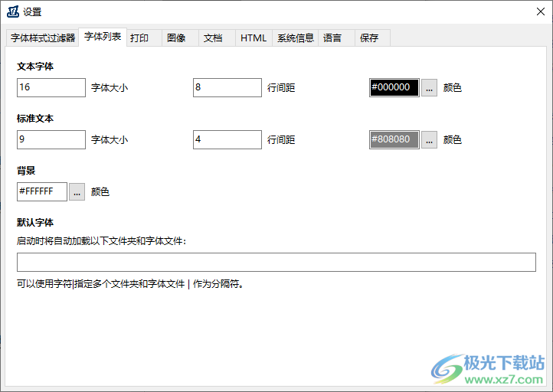Close the 设置 dialog window
The image size is (553, 392).
coord(540,11)
